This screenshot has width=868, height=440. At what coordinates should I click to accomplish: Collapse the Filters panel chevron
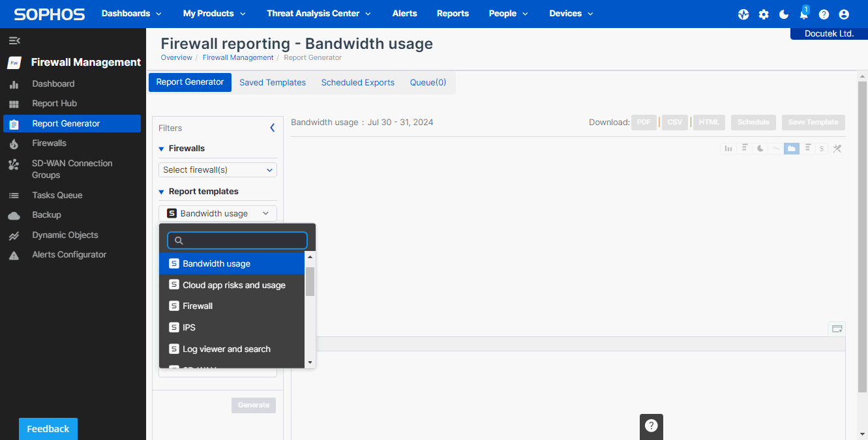click(x=273, y=128)
